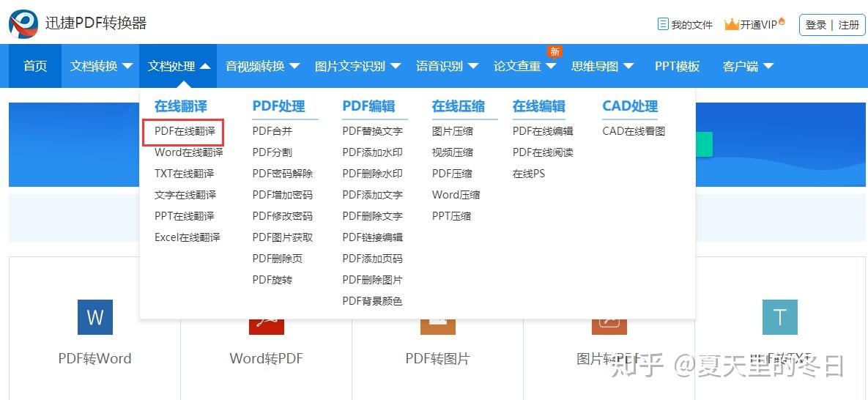Viewport: 868px width, 400px height.
Task: Choose TXT在线翻译 option
Action: 185,174
